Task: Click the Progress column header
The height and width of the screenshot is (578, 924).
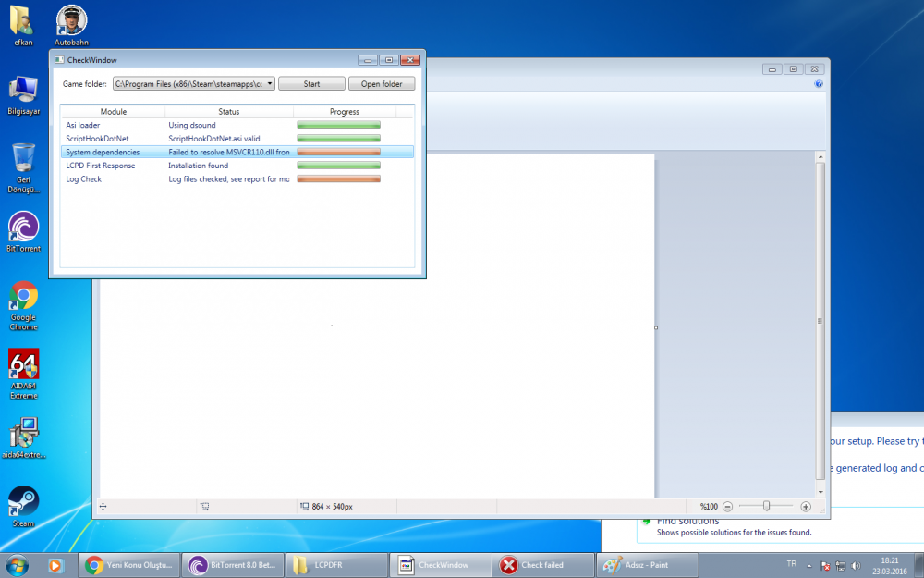Action: (x=344, y=112)
